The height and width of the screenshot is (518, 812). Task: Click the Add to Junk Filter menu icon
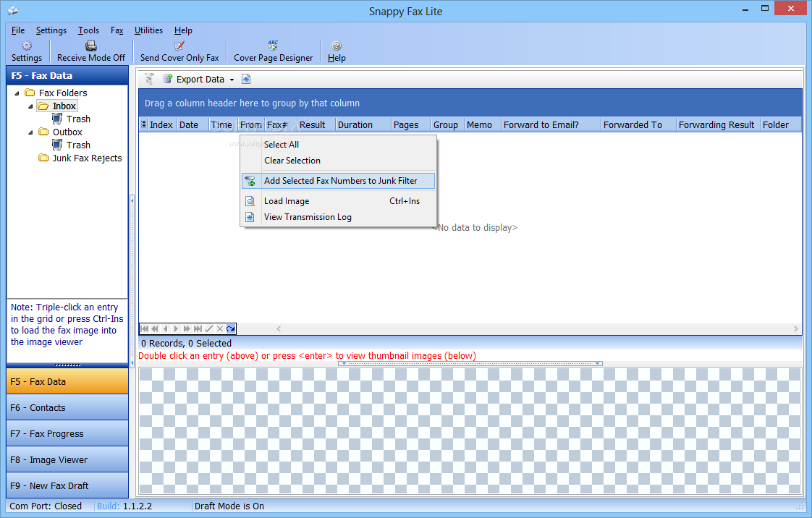tap(250, 181)
